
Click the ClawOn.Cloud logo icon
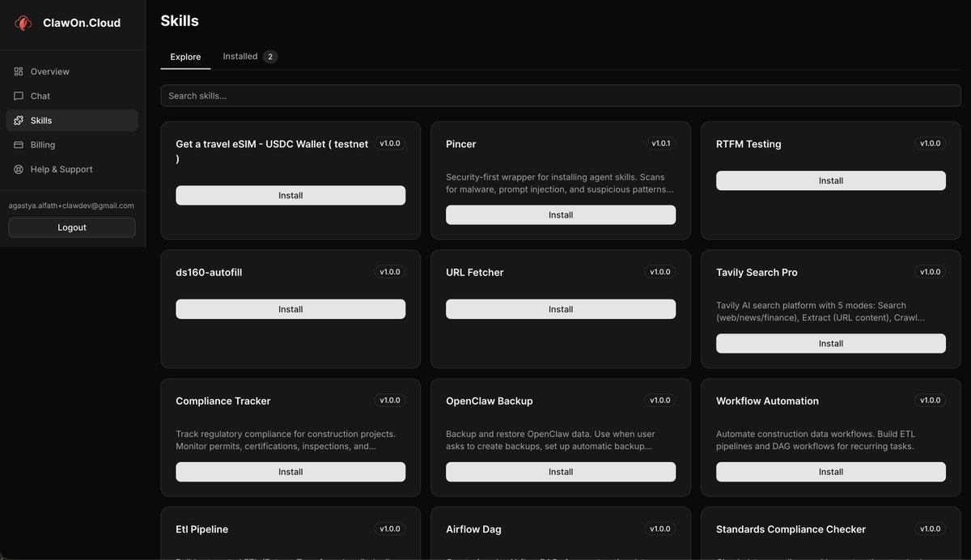click(x=22, y=23)
